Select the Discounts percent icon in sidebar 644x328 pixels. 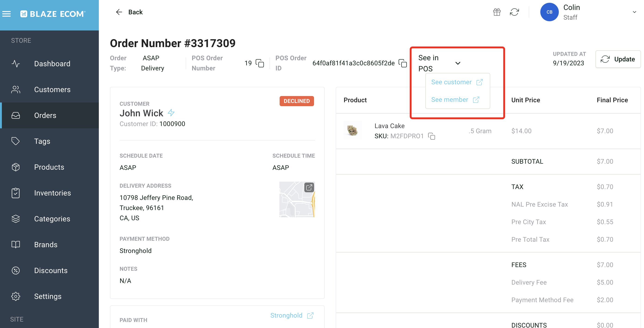[15, 271]
